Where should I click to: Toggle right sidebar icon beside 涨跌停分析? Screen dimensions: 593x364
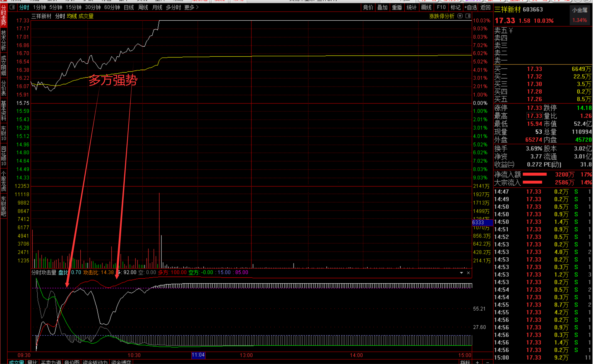point(468,16)
